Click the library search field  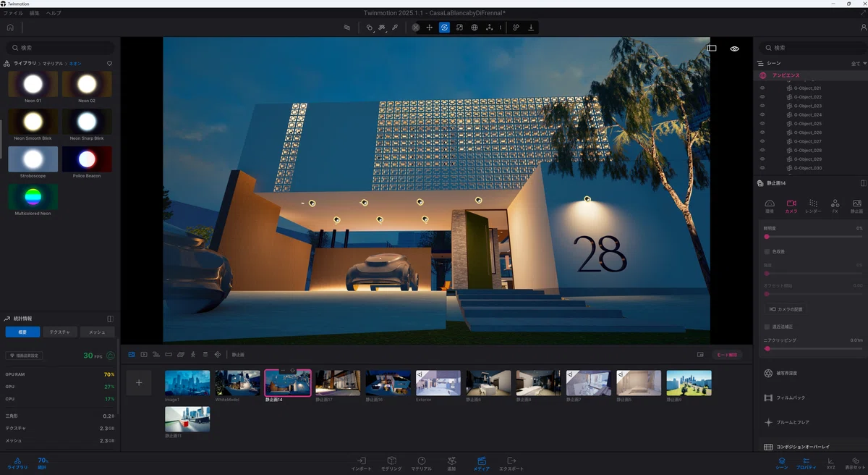click(60, 48)
